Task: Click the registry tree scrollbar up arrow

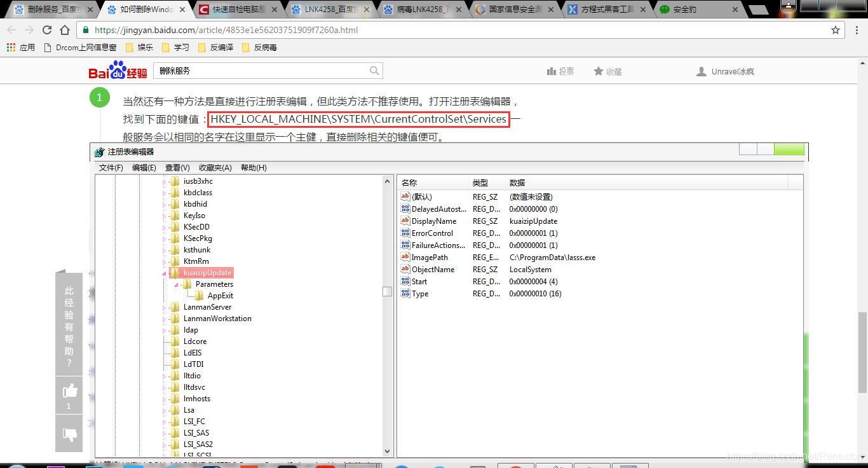Action: point(387,181)
